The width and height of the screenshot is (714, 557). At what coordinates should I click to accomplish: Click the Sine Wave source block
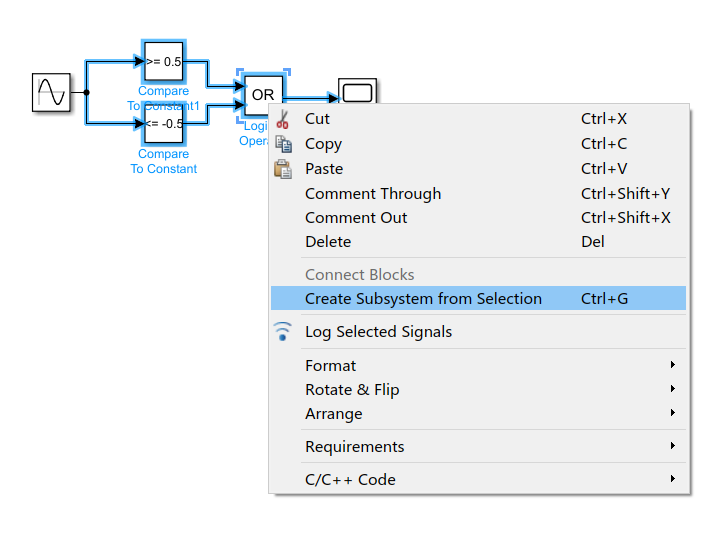click(51, 93)
